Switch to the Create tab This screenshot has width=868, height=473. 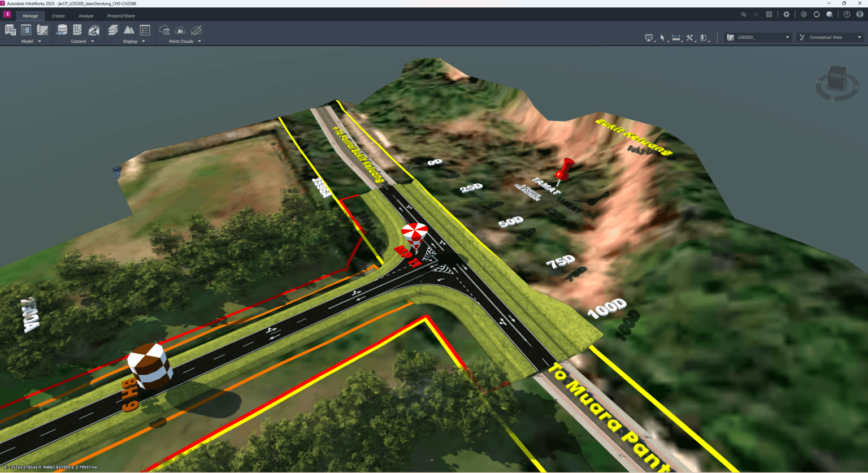click(58, 16)
